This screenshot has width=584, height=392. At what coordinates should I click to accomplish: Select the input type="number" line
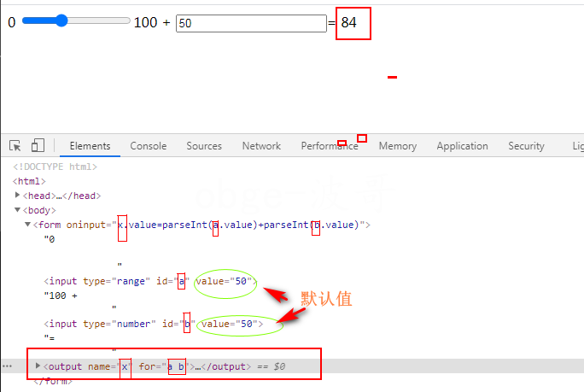(154, 324)
